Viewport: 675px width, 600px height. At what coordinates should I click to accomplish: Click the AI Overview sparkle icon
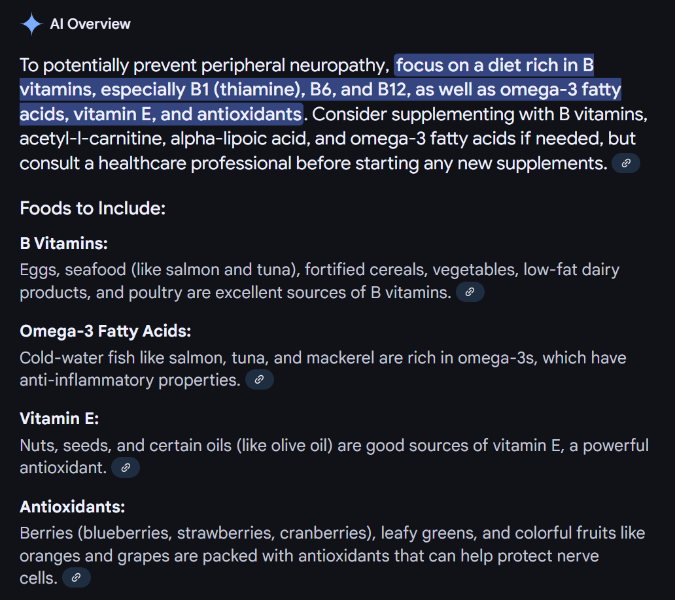[x=31, y=24]
